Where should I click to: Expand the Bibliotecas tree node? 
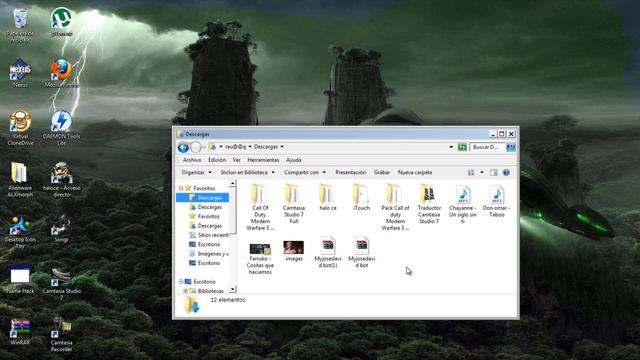(x=186, y=291)
